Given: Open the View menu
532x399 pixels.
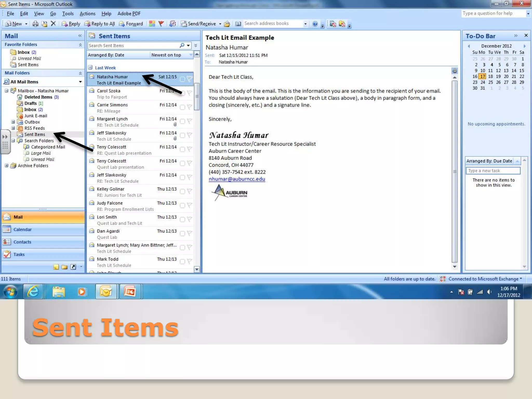Looking at the screenshot, I should click(x=39, y=14).
